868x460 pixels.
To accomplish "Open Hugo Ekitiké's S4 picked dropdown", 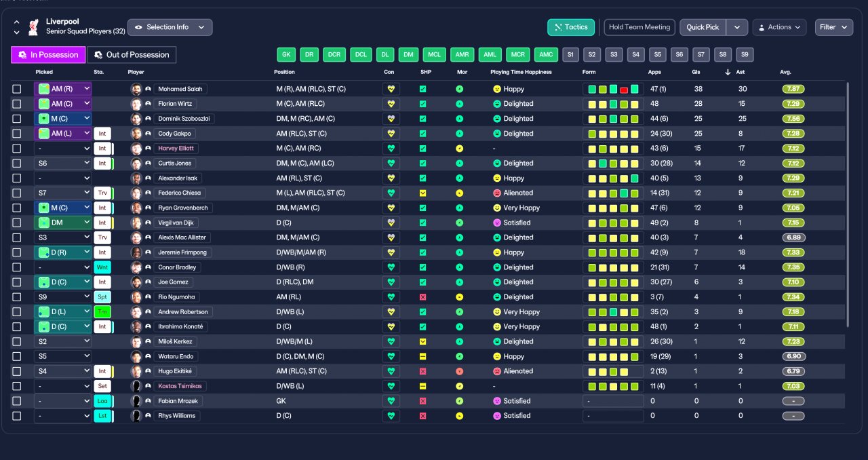I will pos(62,371).
